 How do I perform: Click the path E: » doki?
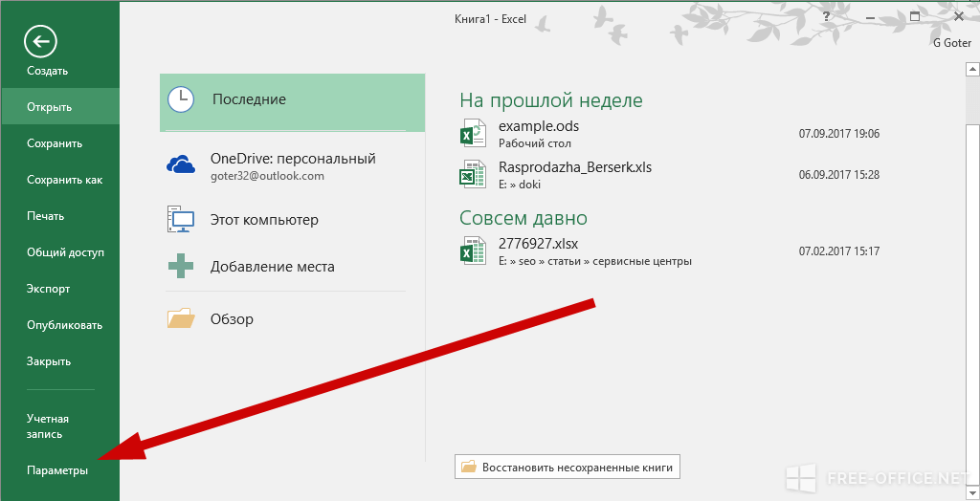point(520,185)
